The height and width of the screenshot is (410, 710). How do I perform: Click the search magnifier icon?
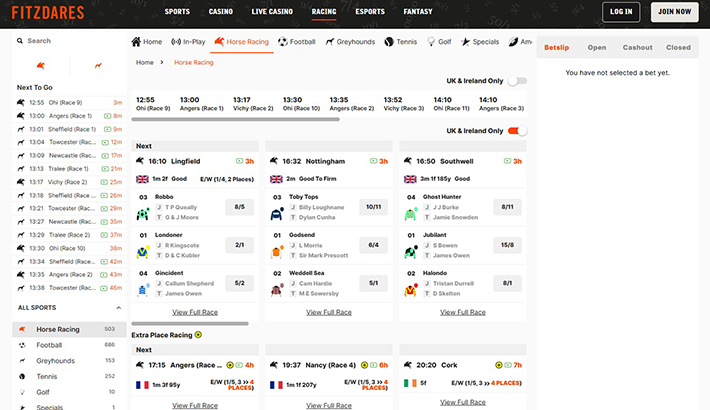20,41
